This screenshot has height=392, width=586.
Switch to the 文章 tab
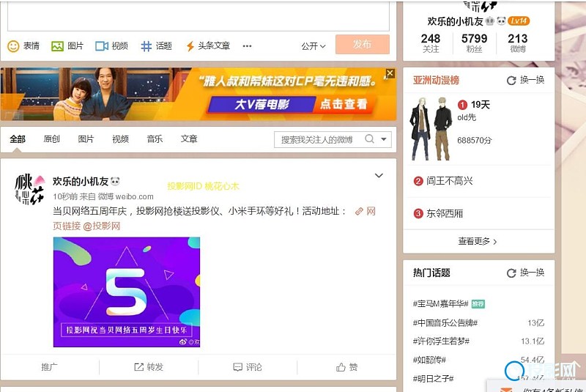pyautogui.click(x=189, y=139)
